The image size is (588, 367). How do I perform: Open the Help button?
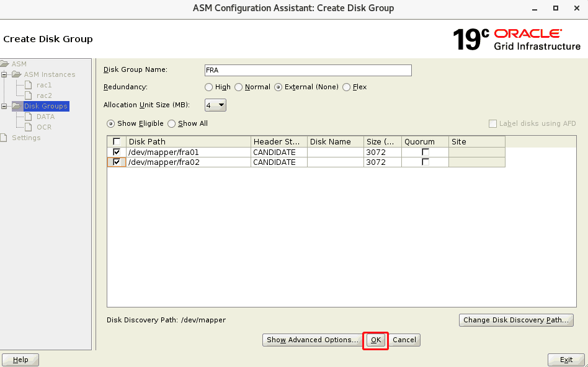coord(20,360)
